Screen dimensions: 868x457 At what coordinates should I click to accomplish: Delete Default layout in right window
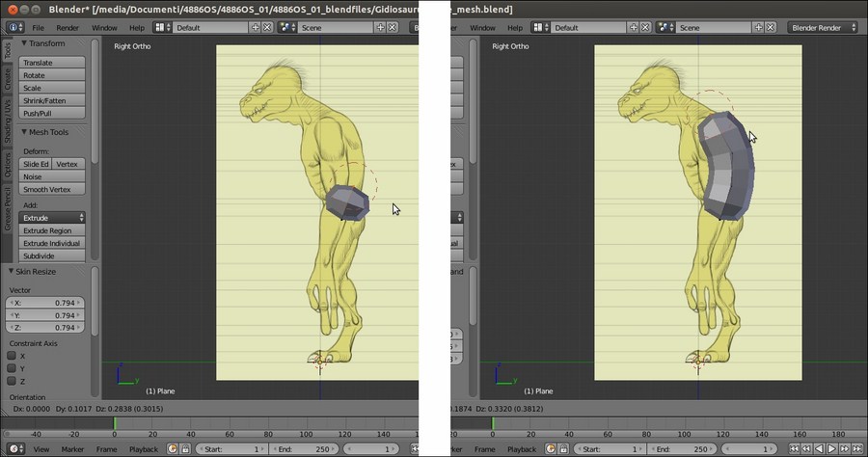pyautogui.click(x=645, y=27)
